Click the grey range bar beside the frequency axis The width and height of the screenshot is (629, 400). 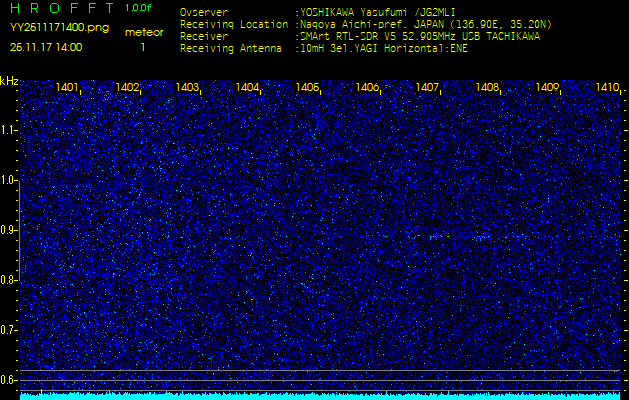[x=19, y=231]
